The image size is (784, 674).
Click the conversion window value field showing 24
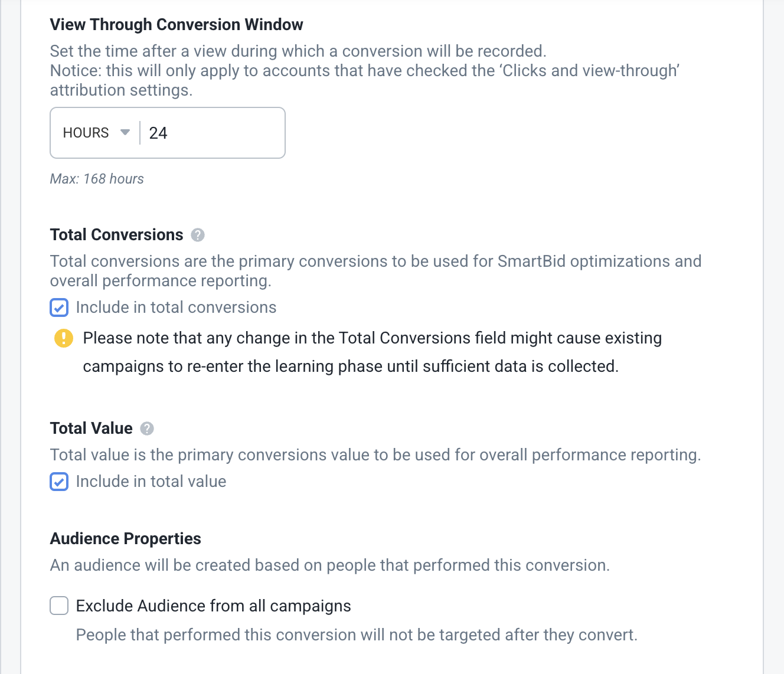(x=213, y=133)
